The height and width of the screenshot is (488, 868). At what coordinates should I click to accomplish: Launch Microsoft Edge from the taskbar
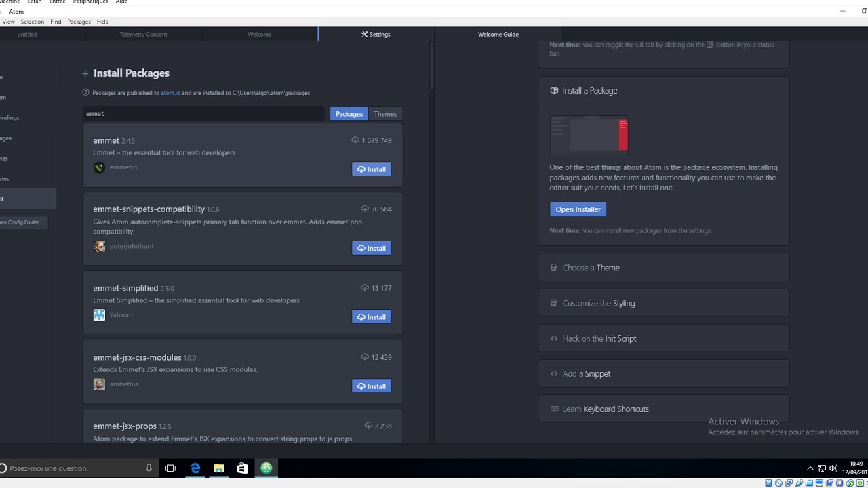[195, 468]
